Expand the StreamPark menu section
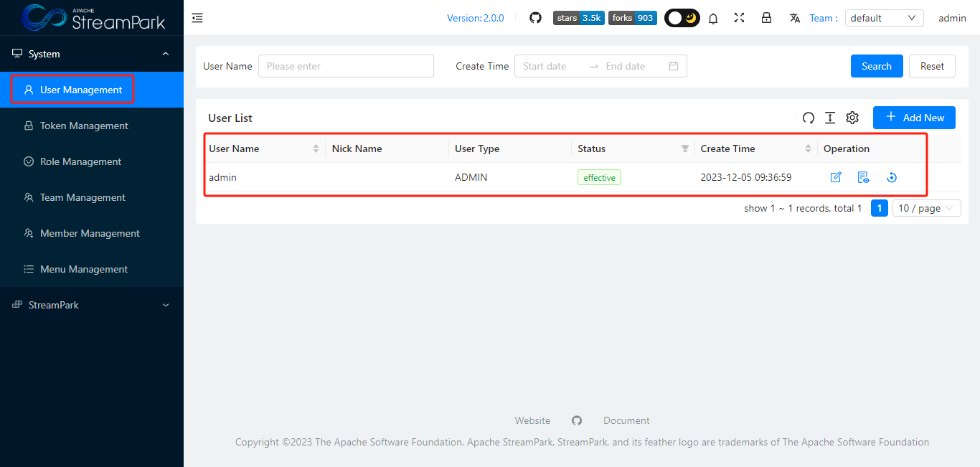 (92, 305)
